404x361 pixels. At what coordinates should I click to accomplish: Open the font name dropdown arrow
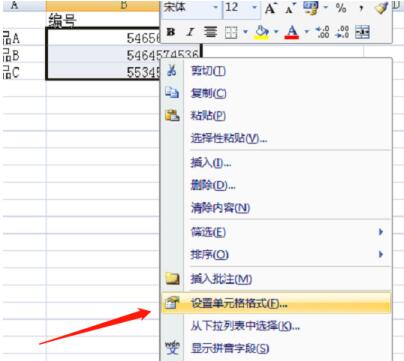click(x=215, y=7)
